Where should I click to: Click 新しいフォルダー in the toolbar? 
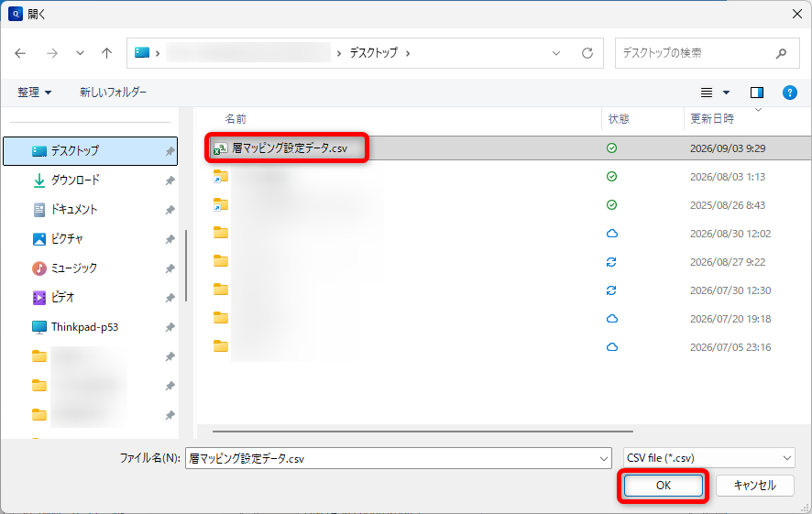(x=113, y=93)
